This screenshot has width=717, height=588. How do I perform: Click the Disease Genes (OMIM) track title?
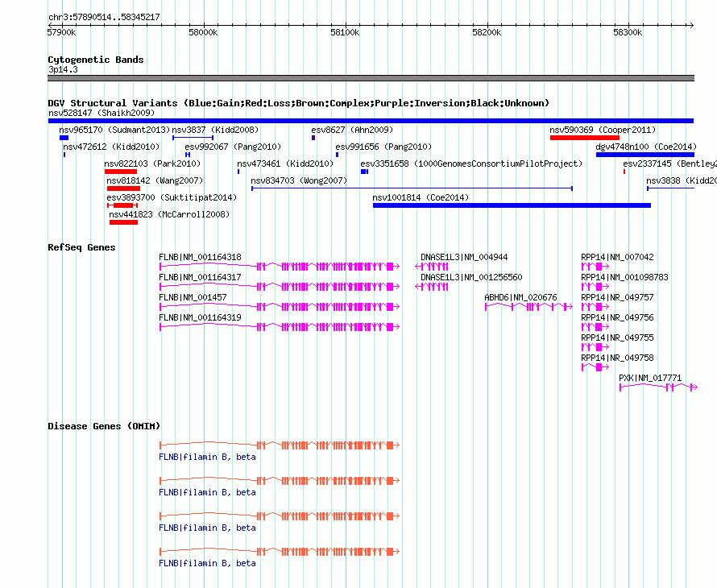click(104, 426)
